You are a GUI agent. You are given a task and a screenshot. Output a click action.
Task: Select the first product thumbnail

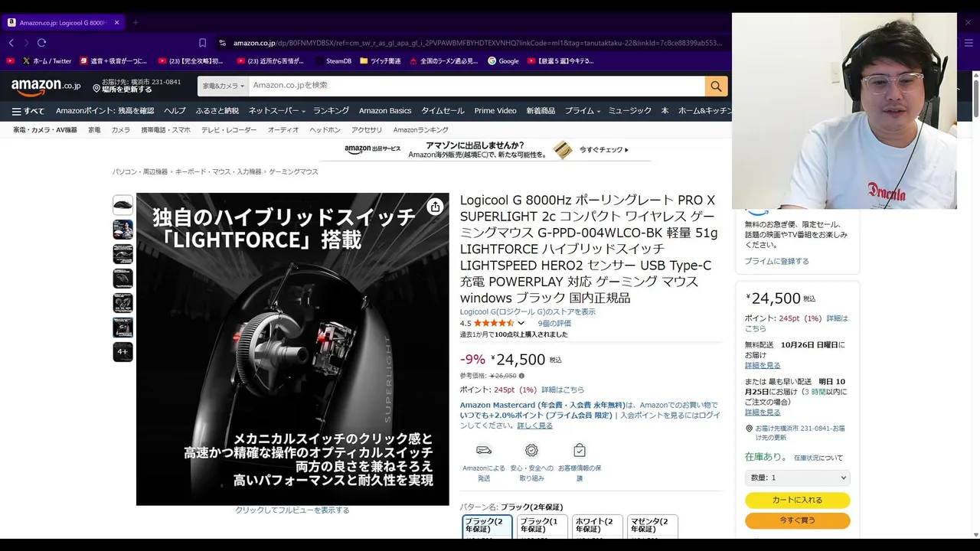(122, 205)
